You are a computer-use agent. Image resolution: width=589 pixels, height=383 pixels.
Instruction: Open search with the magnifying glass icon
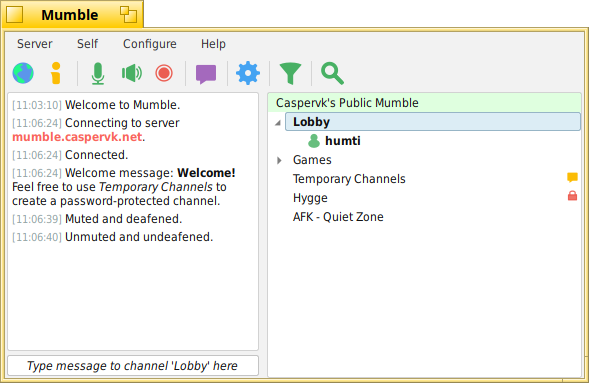click(332, 73)
